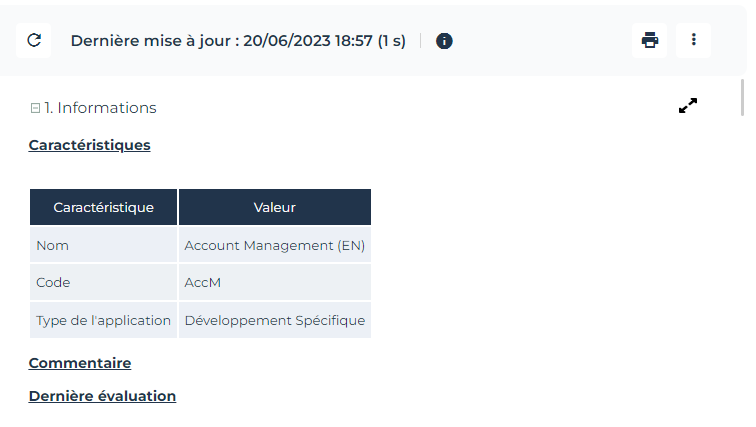The width and height of the screenshot is (756, 427).
Task: Click the Caractéristique column header
Action: click(x=103, y=207)
